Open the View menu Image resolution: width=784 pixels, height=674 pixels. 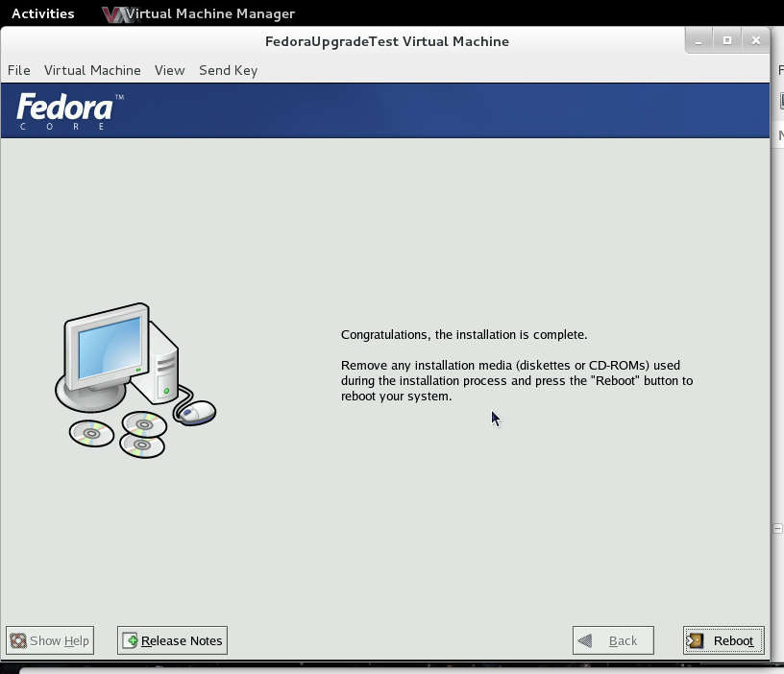tap(169, 70)
